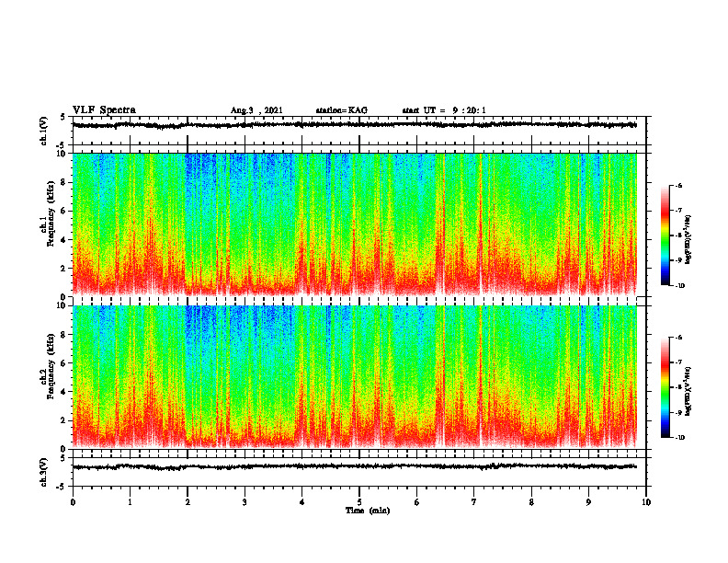This screenshot has width=728, height=563.
Task: Select the ch.2 colorbar "log(PSD)" unit label
Action: 688,391
